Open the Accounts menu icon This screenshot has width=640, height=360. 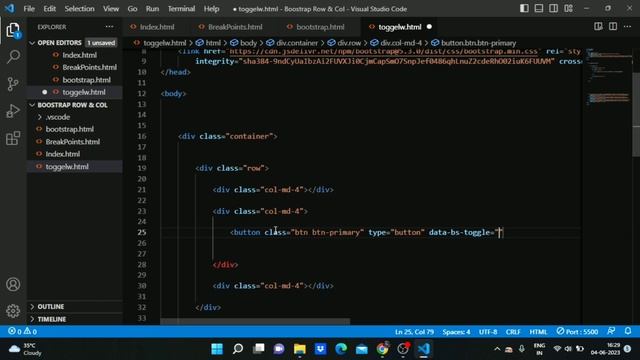tap(13, 284)
